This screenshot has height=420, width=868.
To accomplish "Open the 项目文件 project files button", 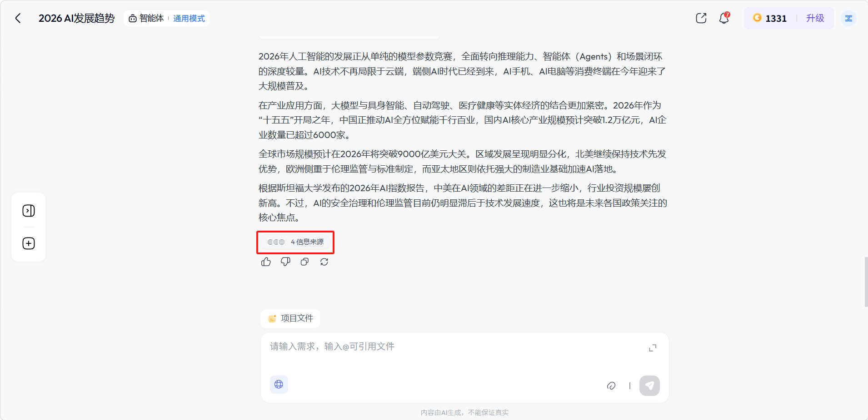I will point(290,318).
